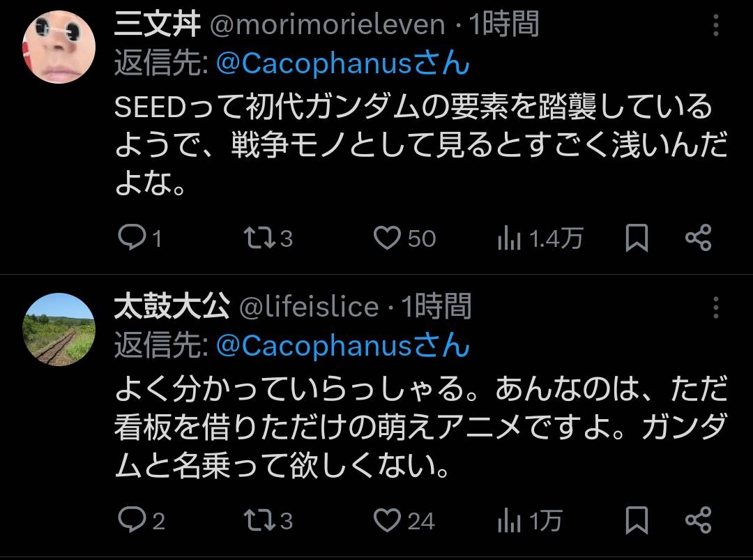Share 太鼓大公's tweet
Image resolution: width=753 pixels, height=560 pixels.
point(698,520)
